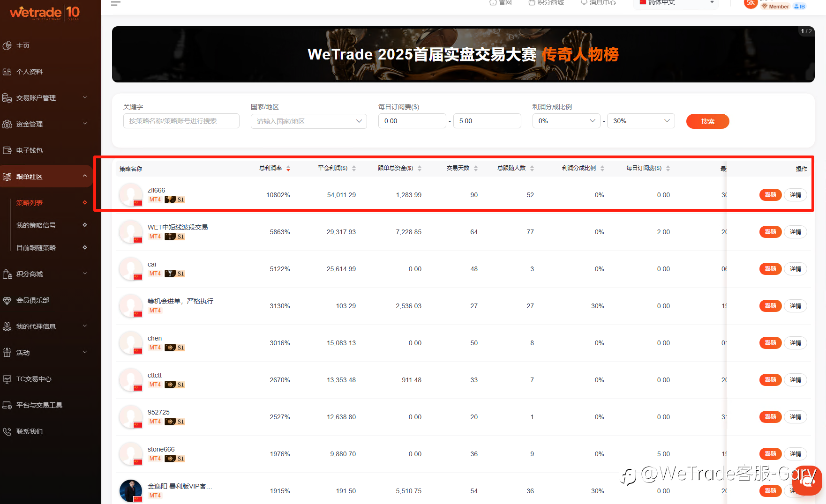Image resolution: width=826 pixels, height=504 pixels.
Task: Expand 我的代理信息 menu chevron
Action: pyautogui.click(x=85, y=326)
